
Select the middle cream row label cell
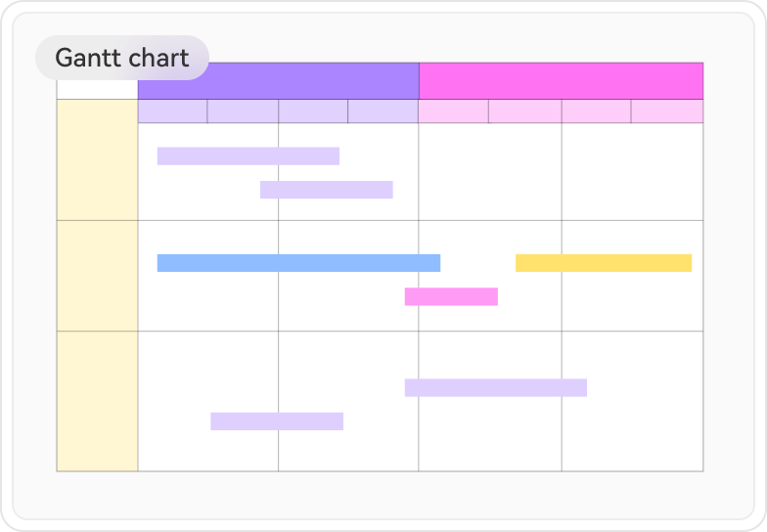[x=97, y=276]
